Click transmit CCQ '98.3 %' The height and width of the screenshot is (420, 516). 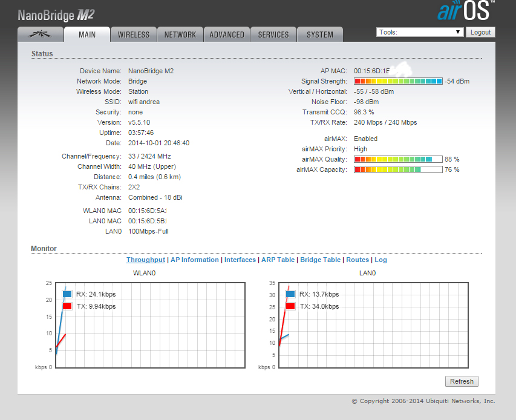364,112
